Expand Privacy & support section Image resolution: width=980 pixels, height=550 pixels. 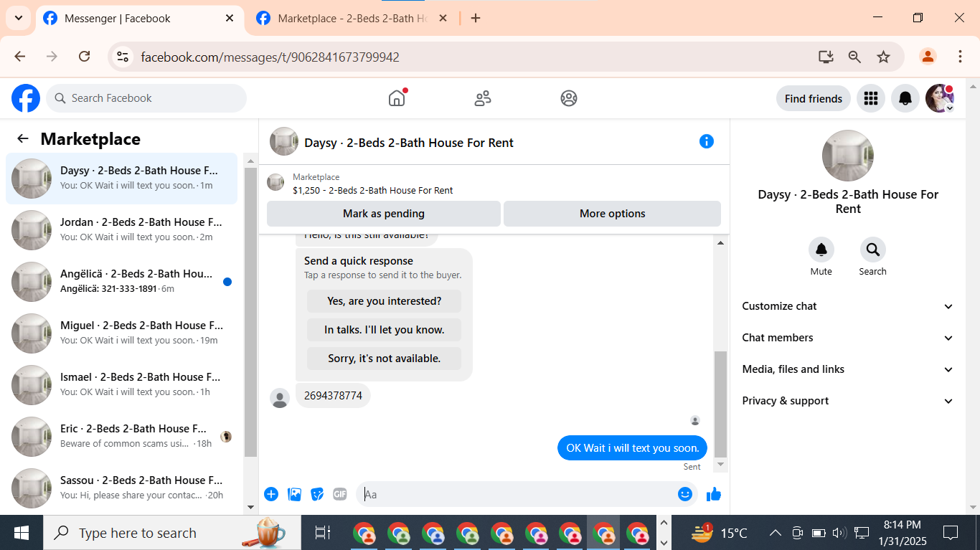(848, 401)
